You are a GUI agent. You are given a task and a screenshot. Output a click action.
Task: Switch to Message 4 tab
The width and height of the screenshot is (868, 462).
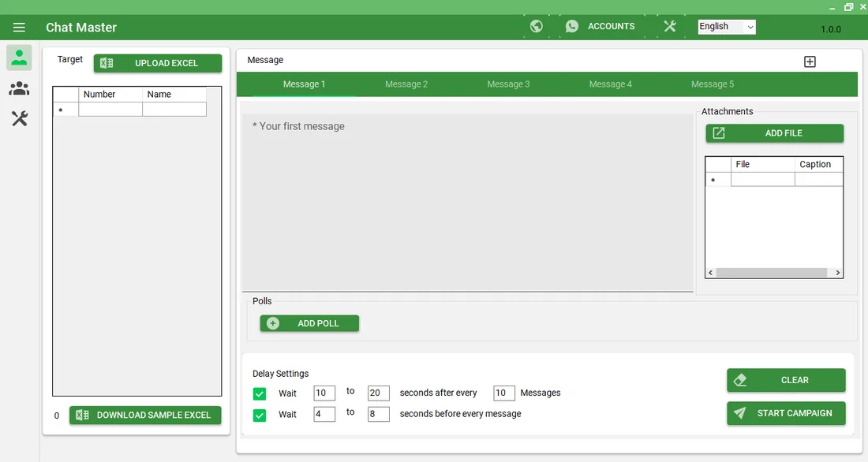click(610, 84)
